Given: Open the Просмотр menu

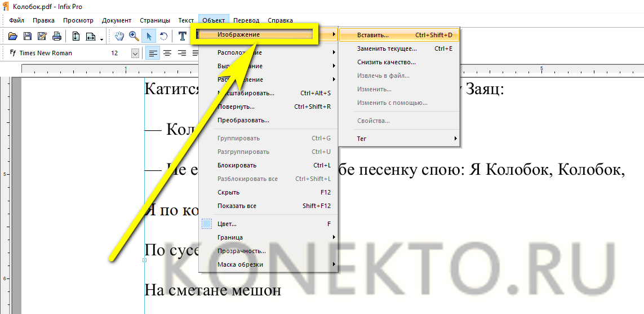Looking at the screenshot, I should coord(78,20).
